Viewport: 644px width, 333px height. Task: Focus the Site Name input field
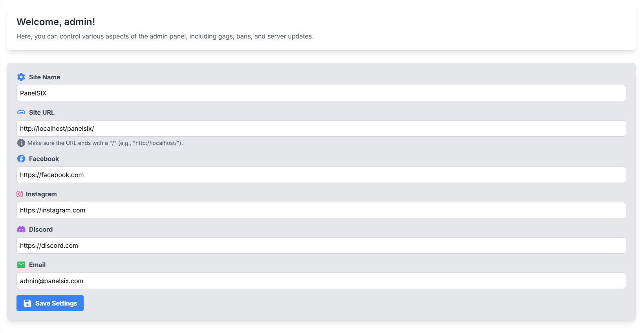tap(321, 93)
